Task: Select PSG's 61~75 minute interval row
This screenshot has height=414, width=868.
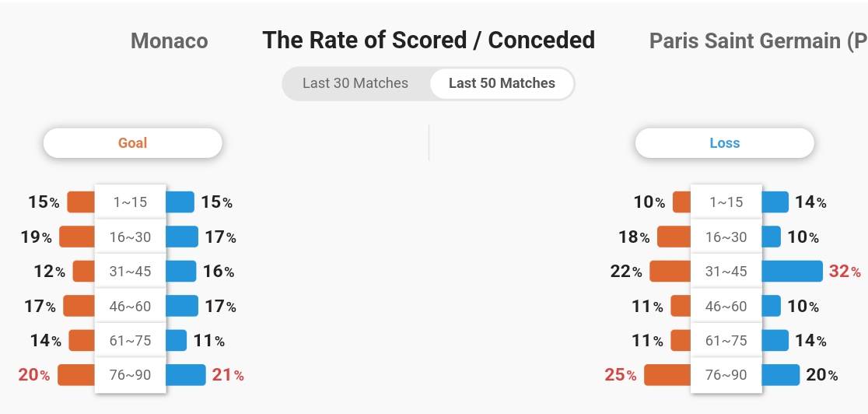Action: tap(726, 340)
